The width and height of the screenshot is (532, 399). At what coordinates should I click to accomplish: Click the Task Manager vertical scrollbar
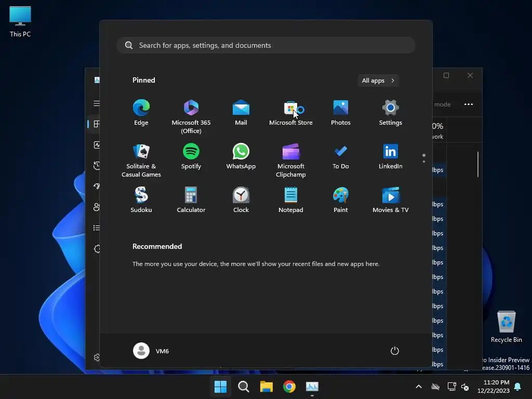tap(478, 164)
